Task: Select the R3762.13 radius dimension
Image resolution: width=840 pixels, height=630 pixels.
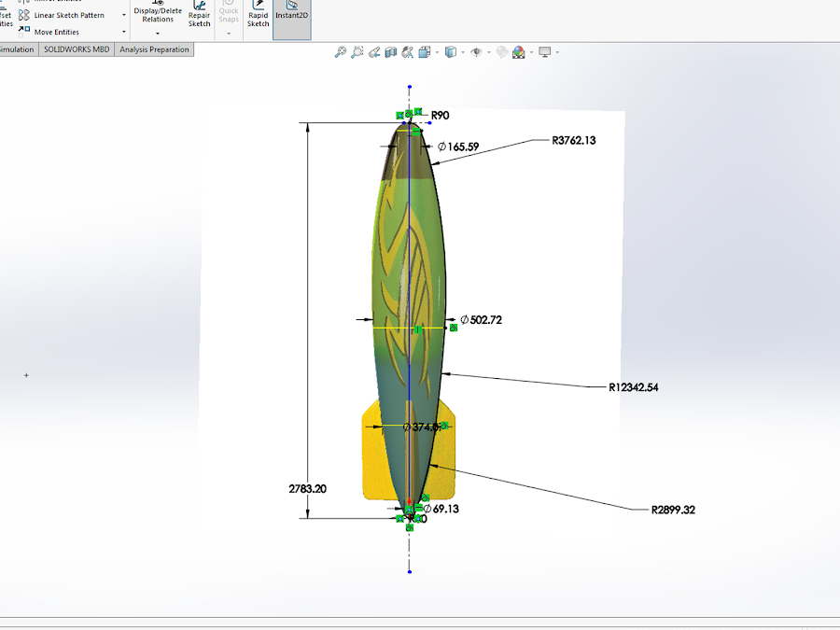Action: [x=574, y=140]
